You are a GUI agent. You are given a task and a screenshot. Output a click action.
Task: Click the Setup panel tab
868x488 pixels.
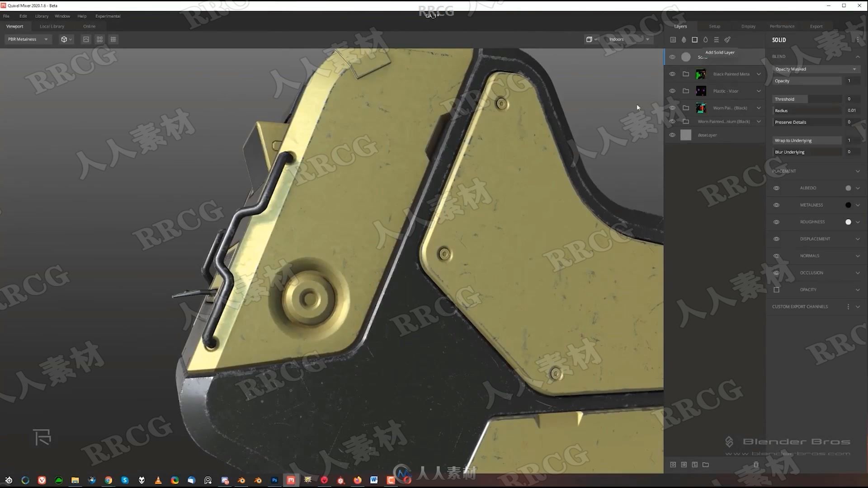click(714, 26)
